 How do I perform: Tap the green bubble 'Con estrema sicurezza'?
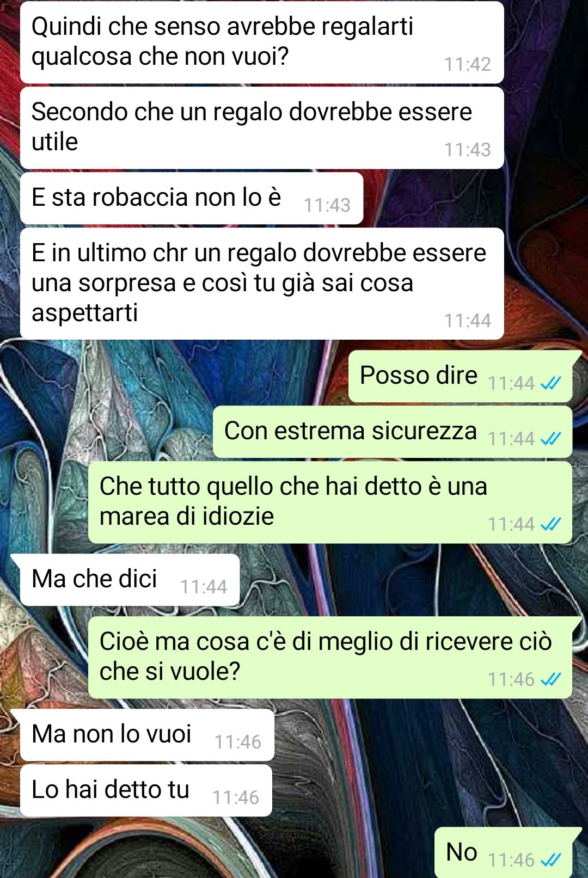pos(393,432)
